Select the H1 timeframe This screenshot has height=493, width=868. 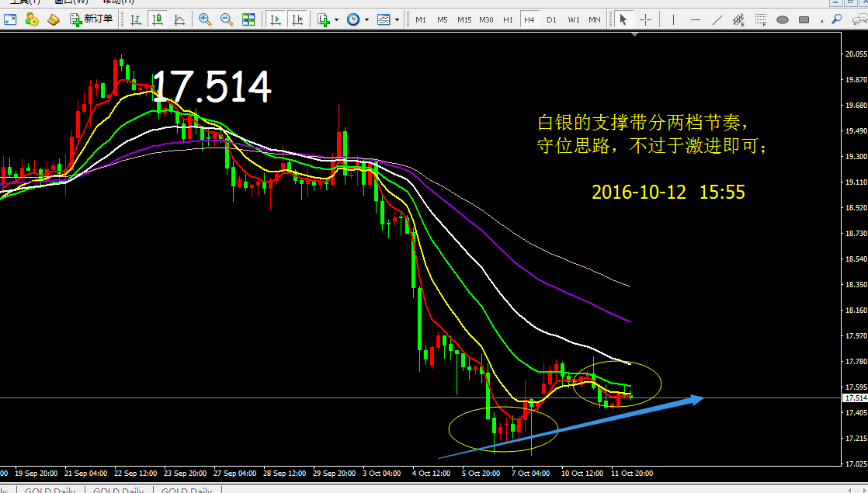[x=509, y=20]
